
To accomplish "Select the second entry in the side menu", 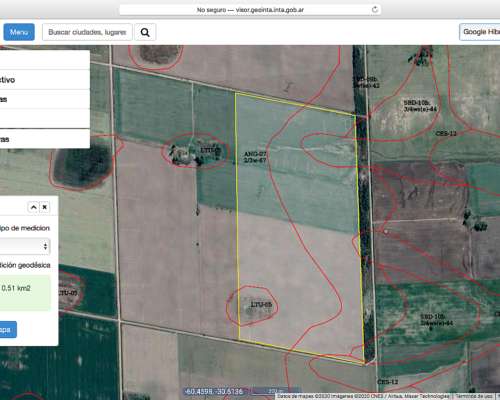I will pos(45,99).
